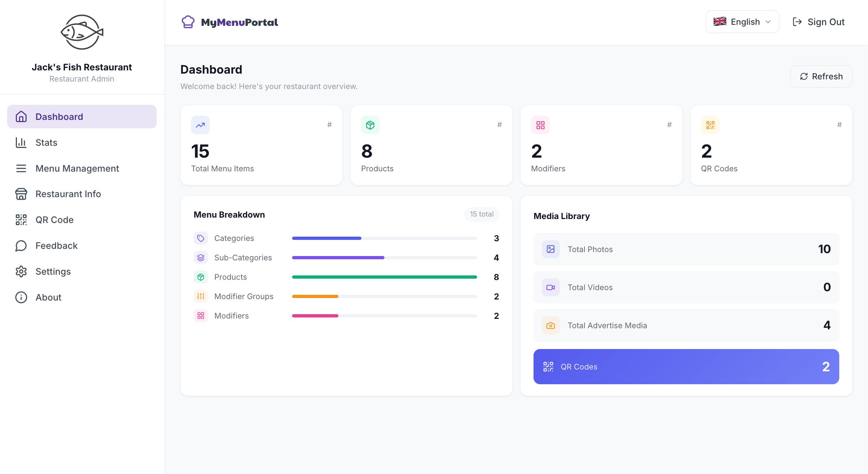This screenshot has width=868, height=474.
Task: Click the language dropdown chevron
Action: 768,22
